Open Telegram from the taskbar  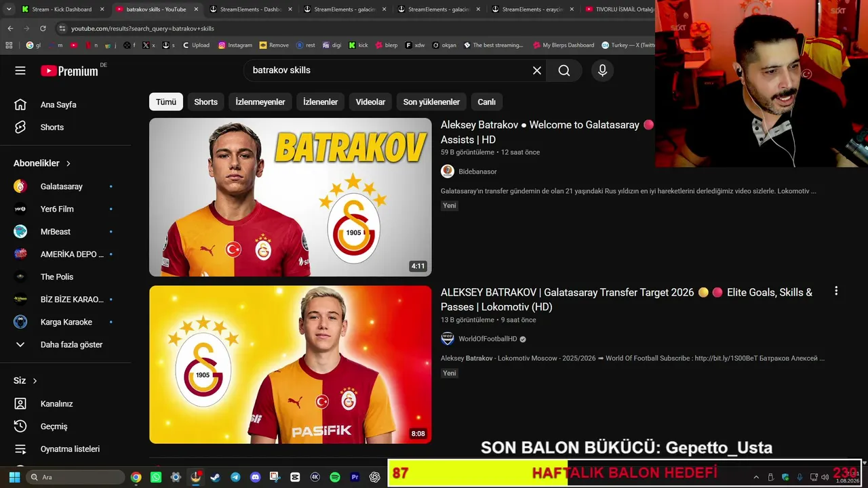click(235, 477)
